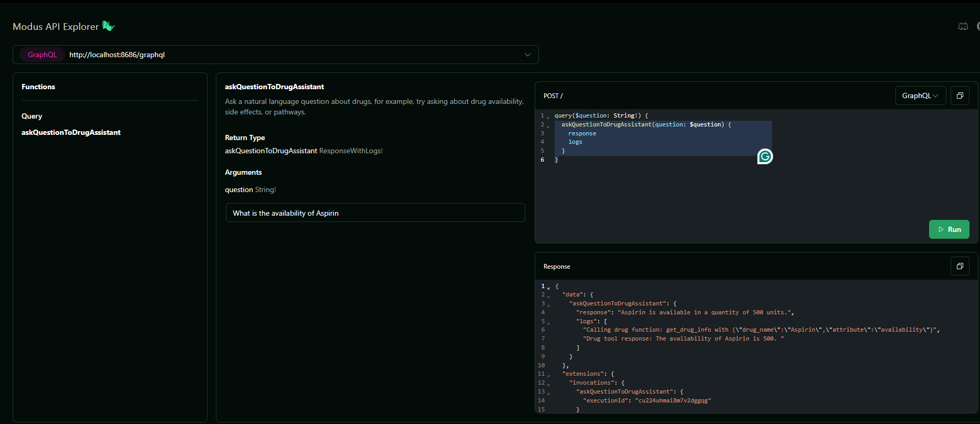This screenshot has height=424, width=980.
Task: Click the Modus logo icon
Action: point(108,26)
